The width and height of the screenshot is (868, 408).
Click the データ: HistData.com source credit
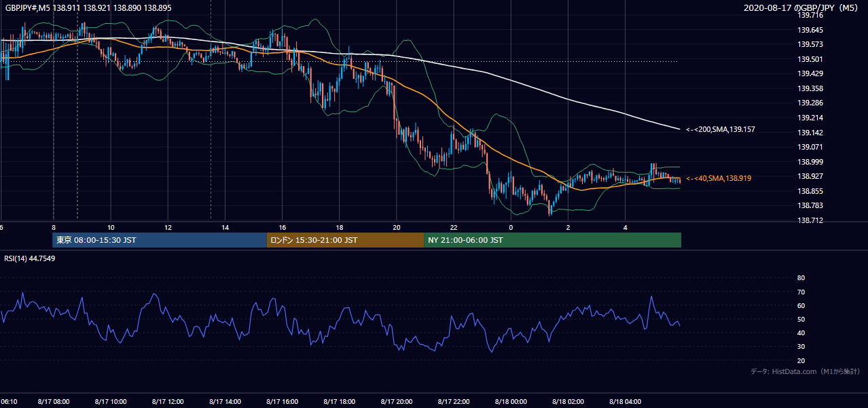[x=806, y=371]
